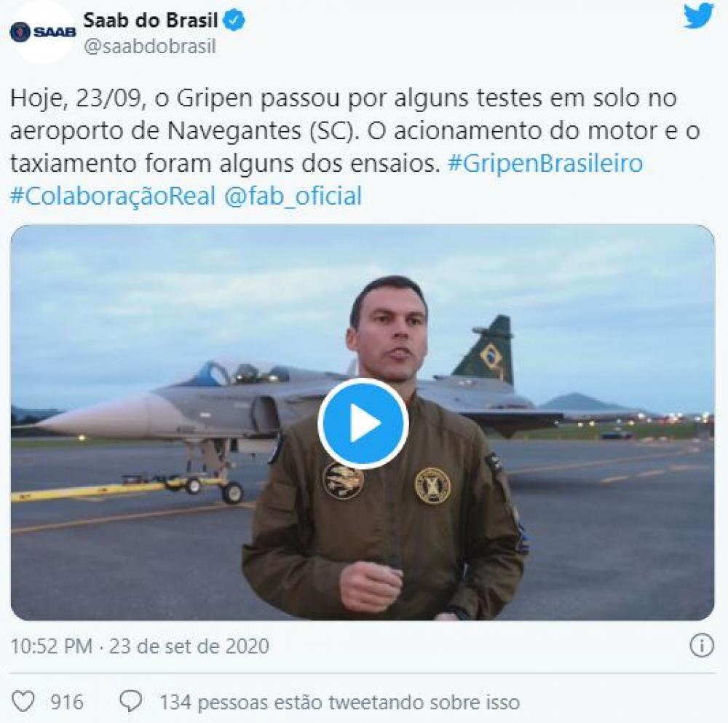The image size is (728, 723).
Task: Open Saab do Brasil profile name
Action: pyautogui.click(x=151, y=20)
